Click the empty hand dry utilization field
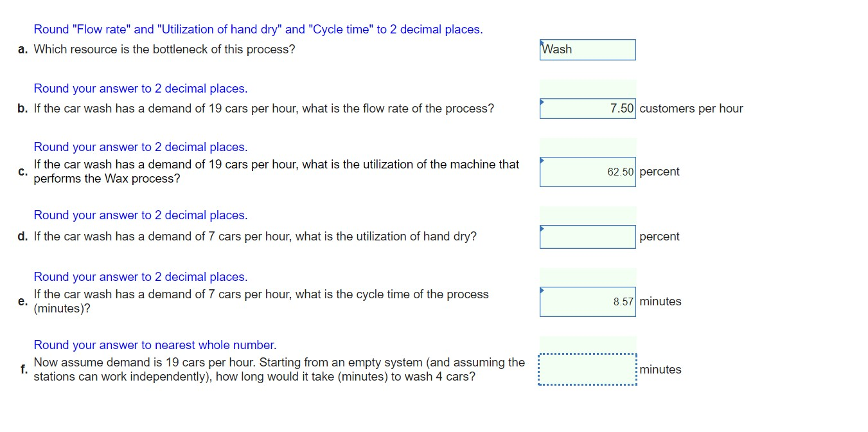Screen dimensions: 868x432 (x=586, y=237)
